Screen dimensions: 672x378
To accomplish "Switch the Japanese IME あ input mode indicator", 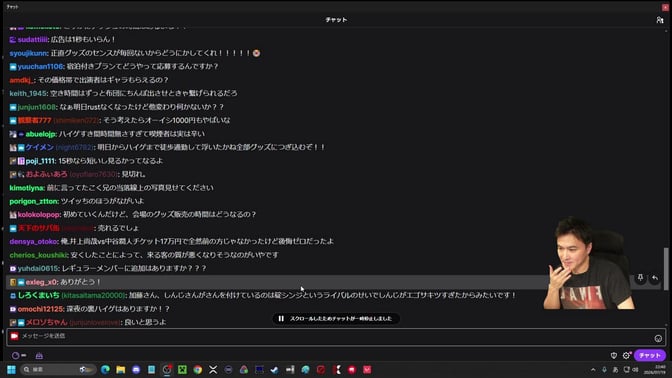I will (x=615, y=369).
